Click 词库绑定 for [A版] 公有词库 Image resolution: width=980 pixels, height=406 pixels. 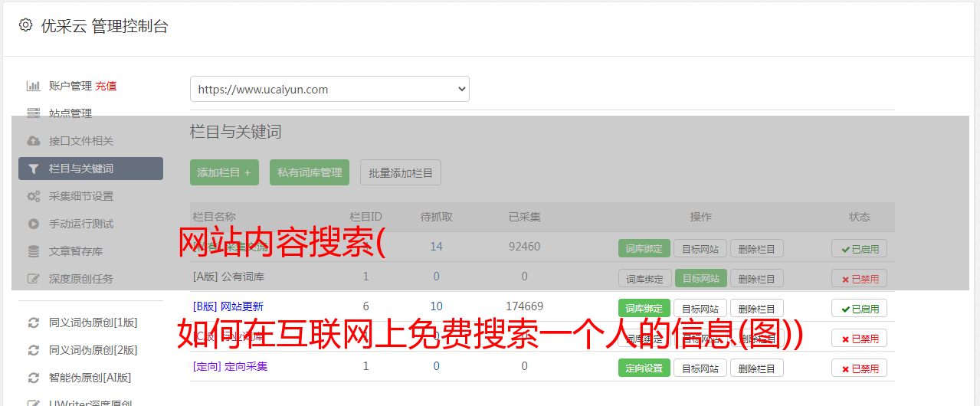click(644, 278)
